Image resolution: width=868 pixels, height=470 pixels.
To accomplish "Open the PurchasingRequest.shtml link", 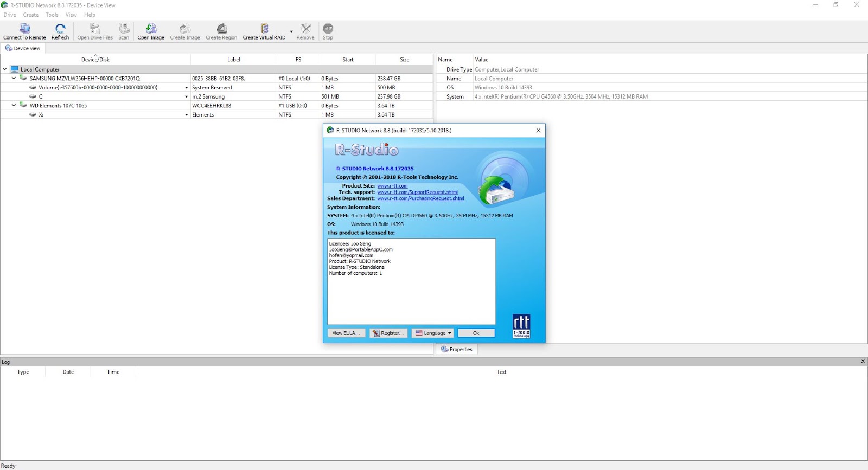I will (420, 198).
